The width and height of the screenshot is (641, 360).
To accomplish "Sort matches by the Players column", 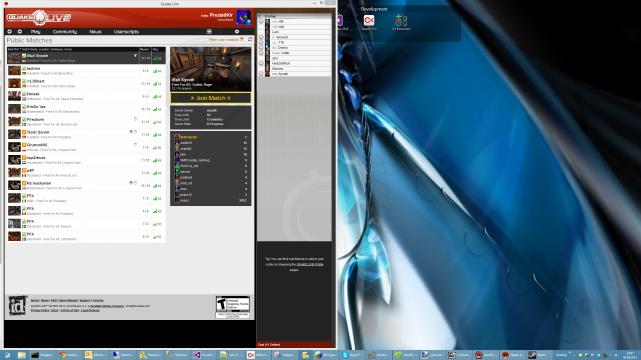I will 144,49.
